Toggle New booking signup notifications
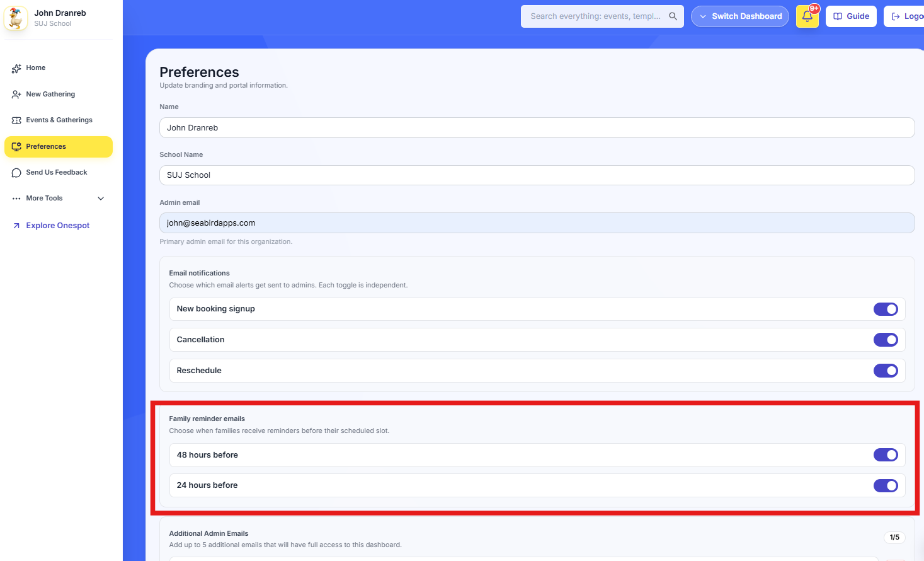924x561 pixels. click(886, 309)
